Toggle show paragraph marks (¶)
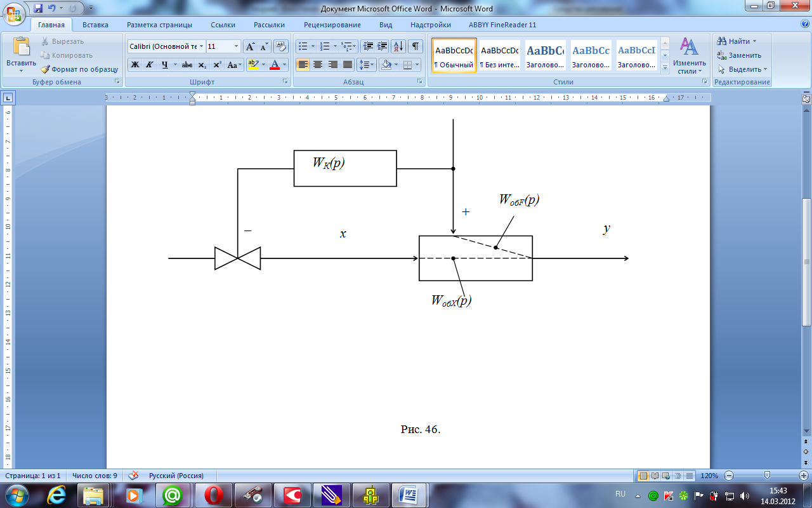812x508 pixels. (416, 46)
